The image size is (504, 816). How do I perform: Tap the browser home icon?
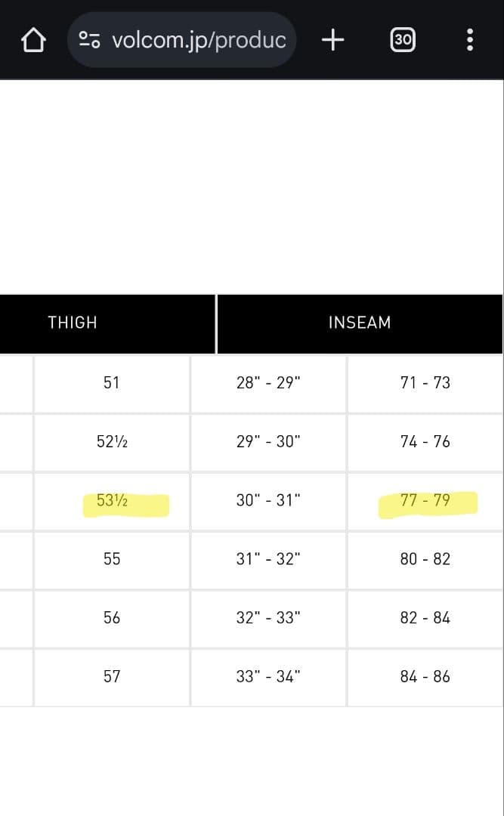[x=32, y=40]
